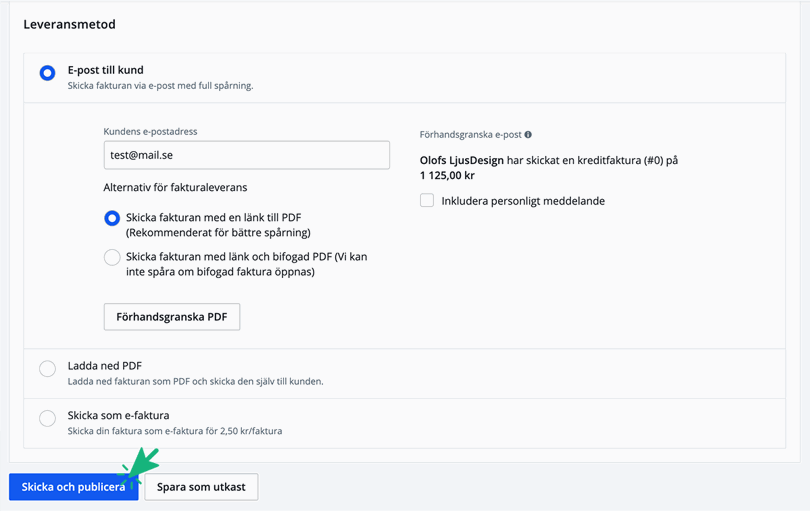Select the Ladda ned PDF radio button
Viewport: 810px width, 511px height.
[47, 369]
